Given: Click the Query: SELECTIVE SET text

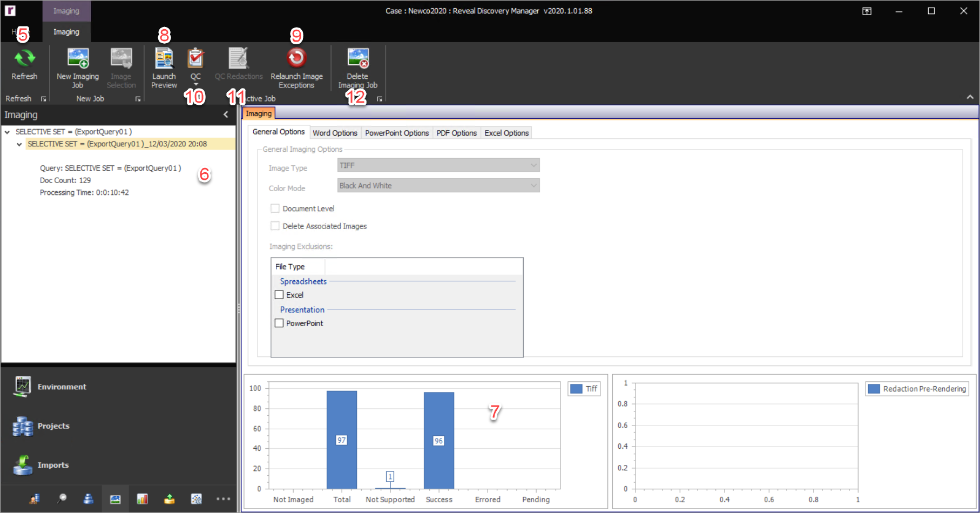Looking at the screenshot, I should point(110,168).
